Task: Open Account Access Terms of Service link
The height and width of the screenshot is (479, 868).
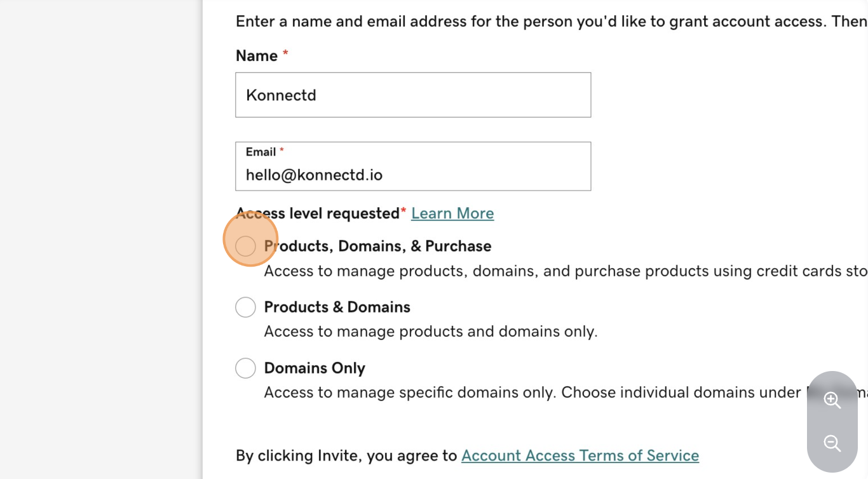Action: pyautogui.click(x=580, y=455)
